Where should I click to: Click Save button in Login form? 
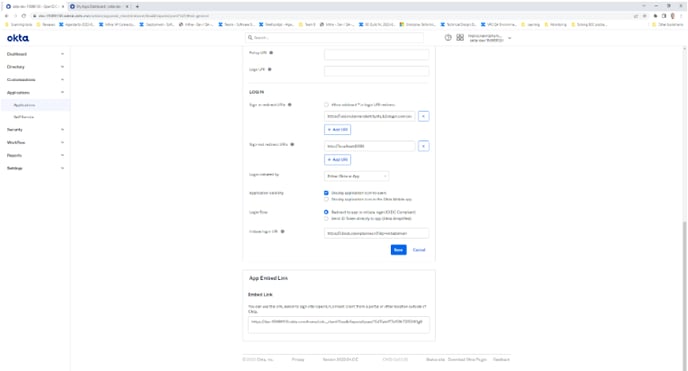click(398, 250)
